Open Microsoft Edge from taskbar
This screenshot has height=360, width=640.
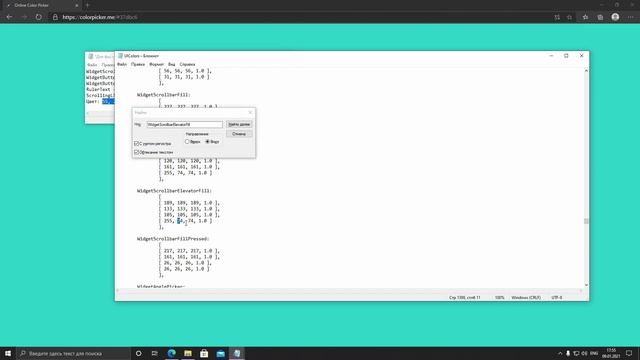pos(171,353)
